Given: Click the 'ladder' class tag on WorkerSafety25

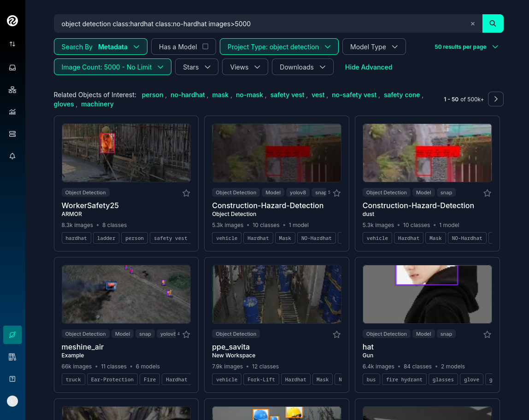Looking at the screenshot, I should (106, 238).
